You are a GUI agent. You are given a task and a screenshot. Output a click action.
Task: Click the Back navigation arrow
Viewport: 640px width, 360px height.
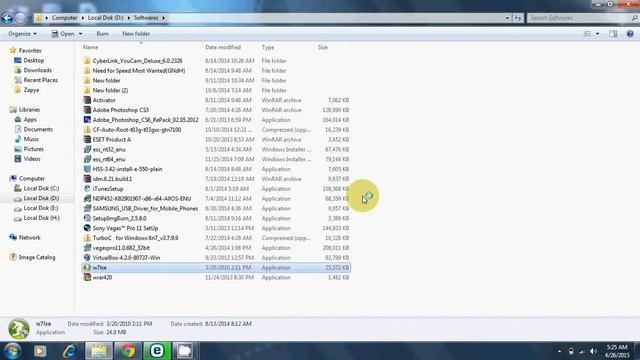7,18
